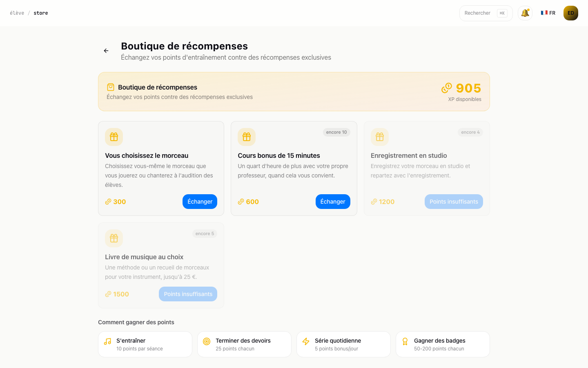Select the S'entraîner points tile
Image resolution: width=588 pixels, height=368 pixels.
coord(145,344)
